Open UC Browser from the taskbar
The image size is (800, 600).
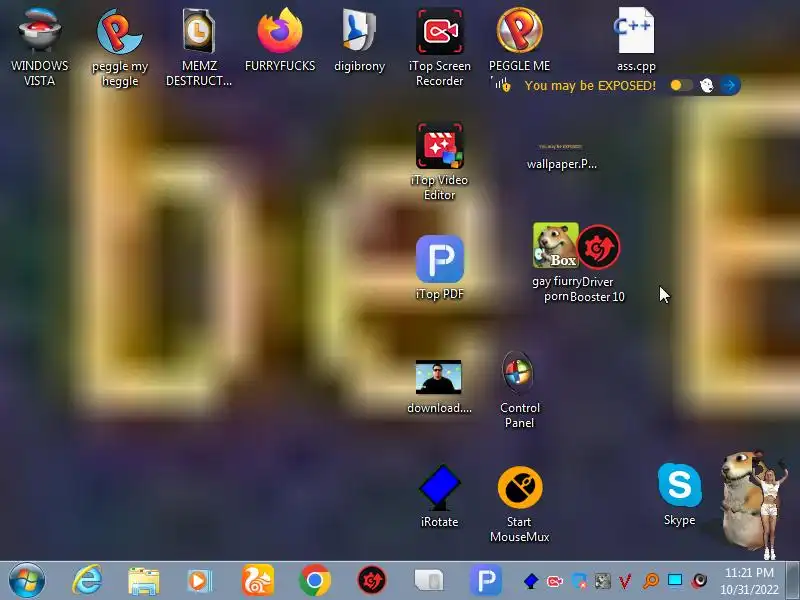[258, 581]
